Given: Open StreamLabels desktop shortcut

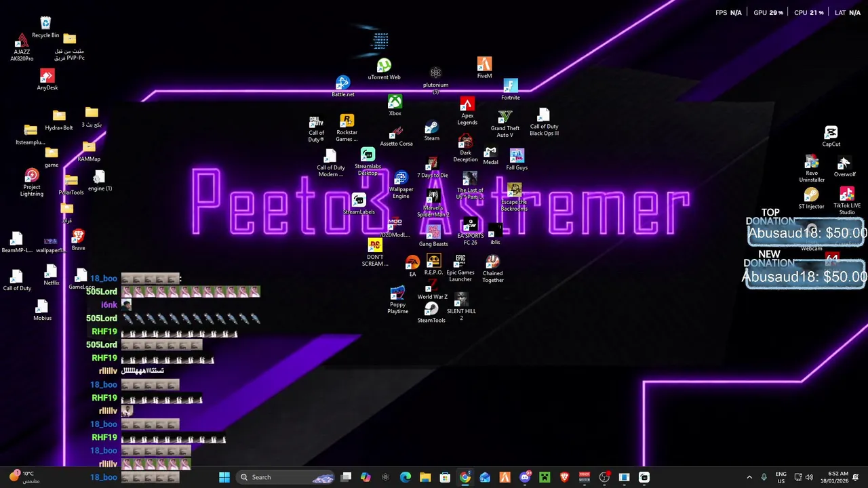Looking at the screenshot, I should point(359,204).
